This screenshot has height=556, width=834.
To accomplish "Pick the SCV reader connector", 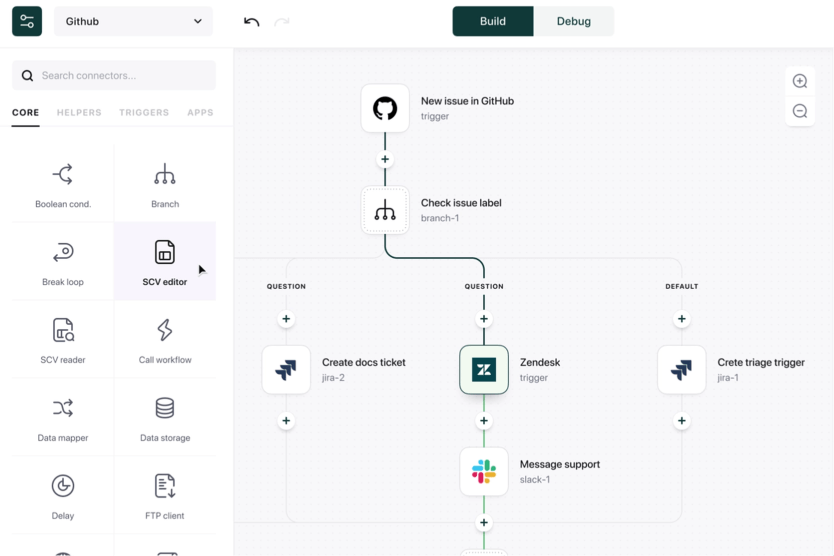I will (x=63, y=339).
